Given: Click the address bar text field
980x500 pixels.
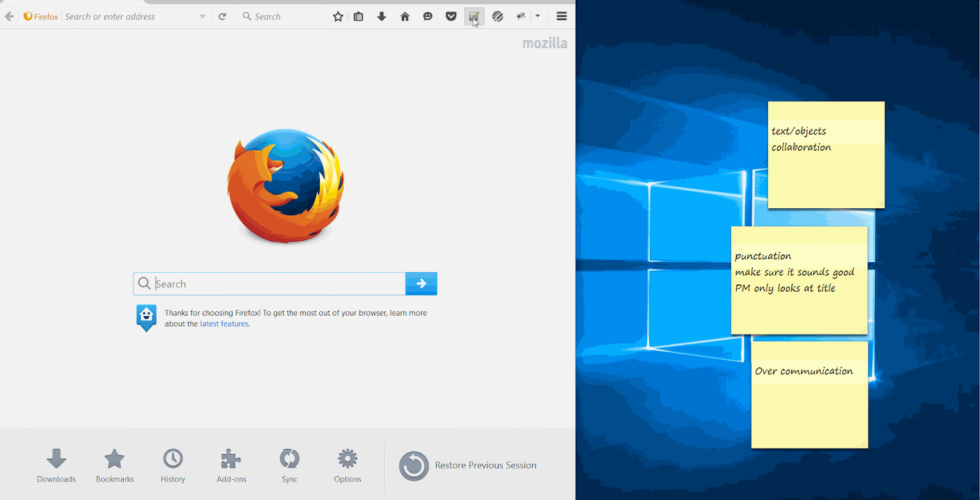Looking at the screenshot, I should [x=130, y=17].
